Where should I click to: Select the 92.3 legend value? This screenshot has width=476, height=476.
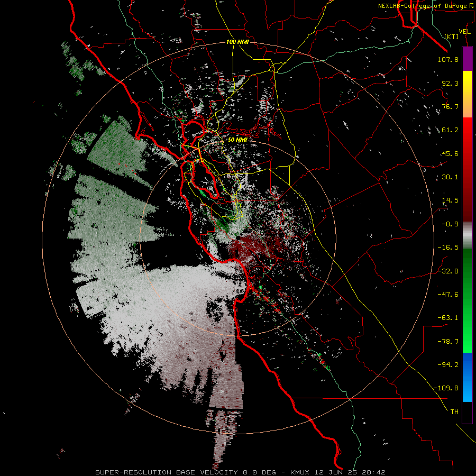coord(450,83)
